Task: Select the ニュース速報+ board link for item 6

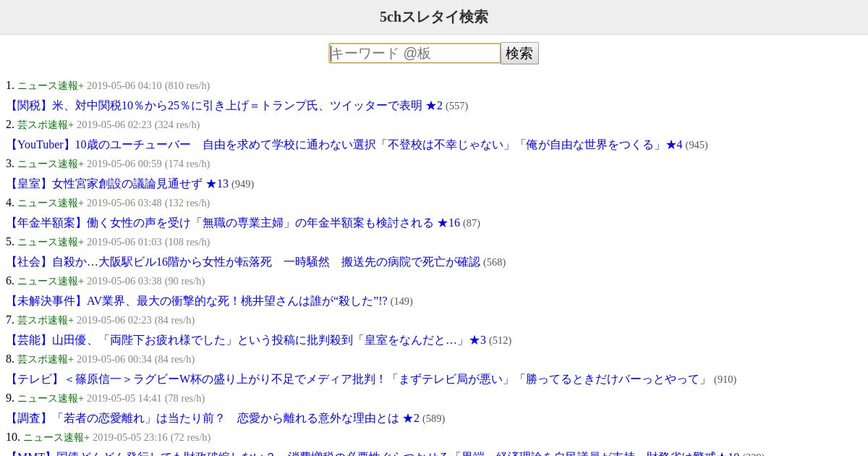Action: (51, 282)
